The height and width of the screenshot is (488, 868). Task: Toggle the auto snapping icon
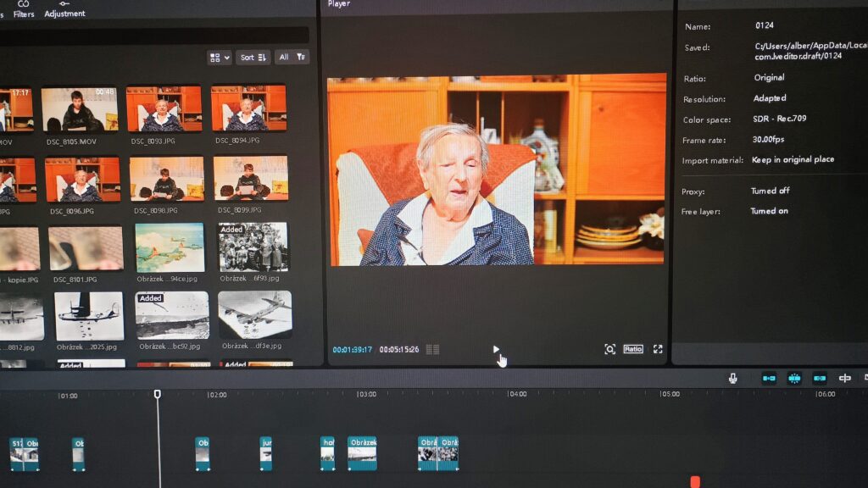tap(794, 379)
